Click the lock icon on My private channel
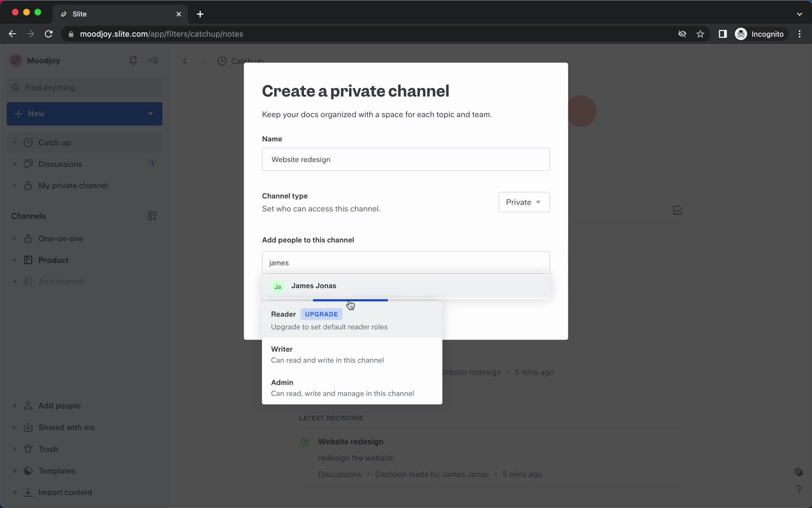Image resolution: width=812 pixels, height=508 pixels. pyautogui.click(x=27, y=185)
